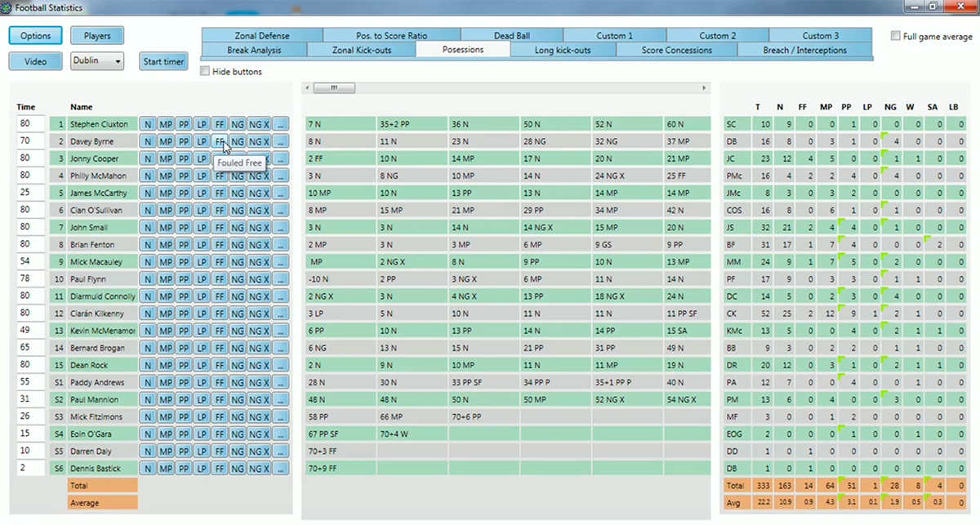Record an MP for Philly McMahon
Screen dimensions: 980x525
pyautogui.click(x=166, y=176)
